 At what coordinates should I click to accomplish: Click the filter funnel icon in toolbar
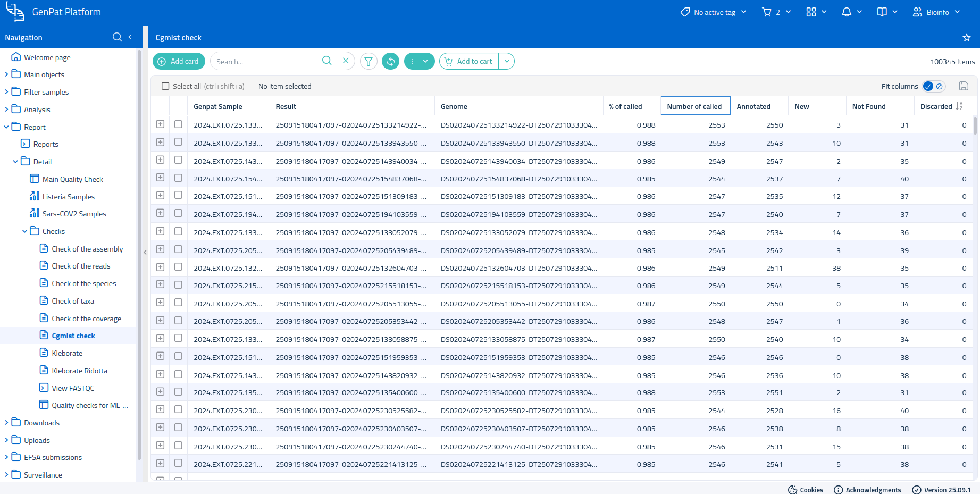pos(368,62)
